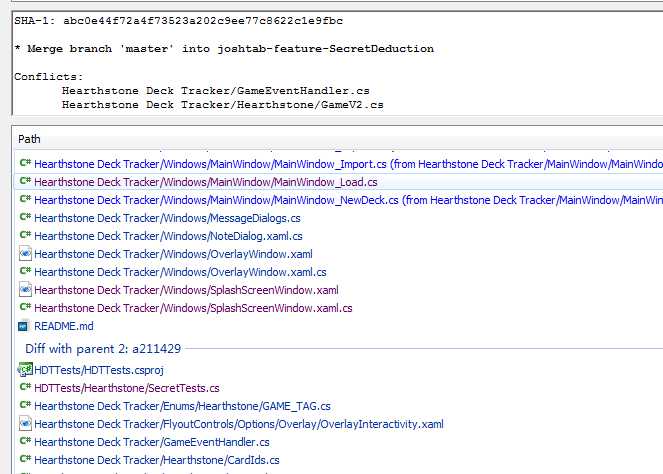This screenshot has width=663, height=474.
Task: Click the Merge branch 'master' message line
Action: [x=224, y=49]
